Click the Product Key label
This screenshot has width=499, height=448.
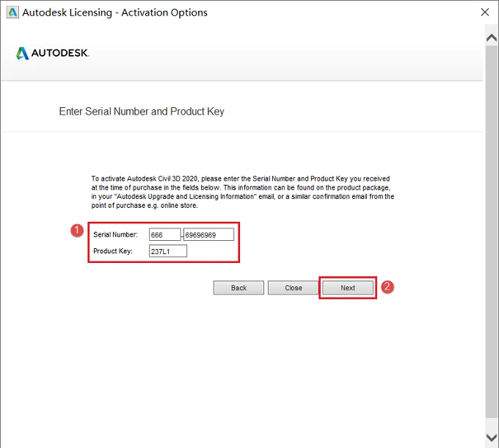[113, 251]
